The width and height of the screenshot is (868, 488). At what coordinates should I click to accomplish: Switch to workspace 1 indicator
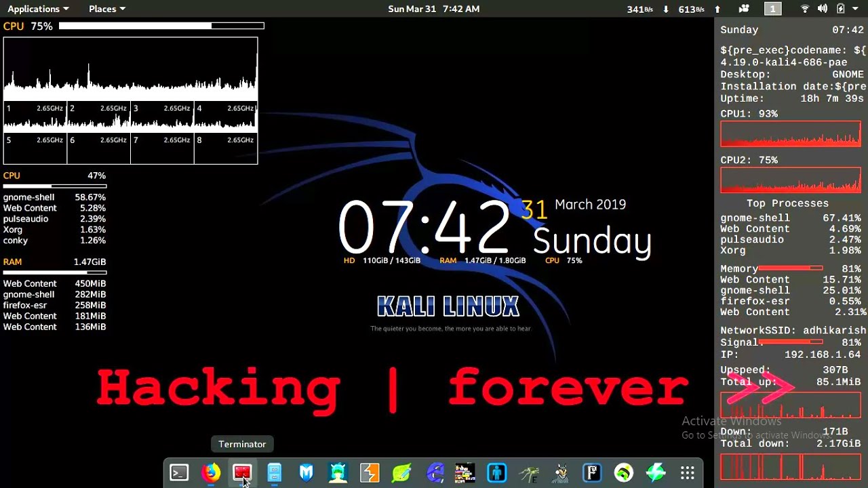point(772,9)
